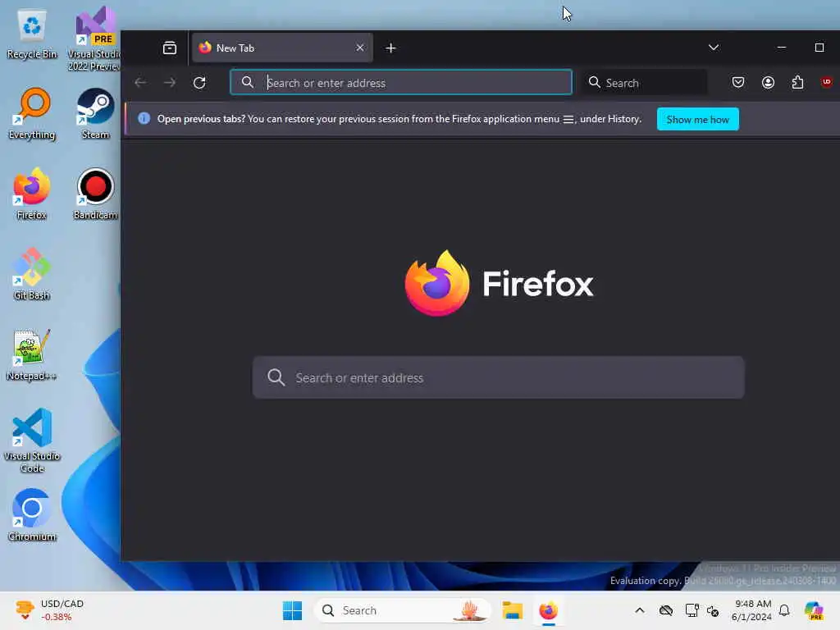Open File Explorer from taskbar
The height and width of the screenshot is (630, 840).
pos(512,610)
